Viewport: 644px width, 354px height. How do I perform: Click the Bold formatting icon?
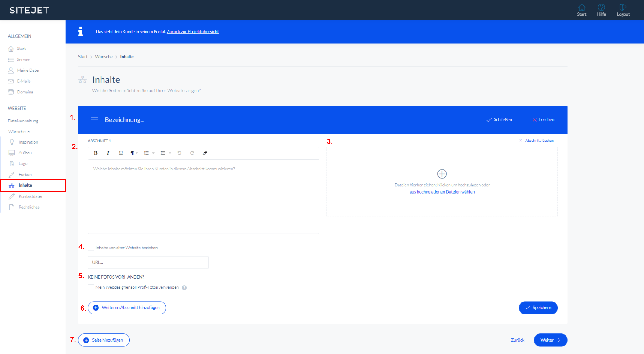tap(95, 153)
